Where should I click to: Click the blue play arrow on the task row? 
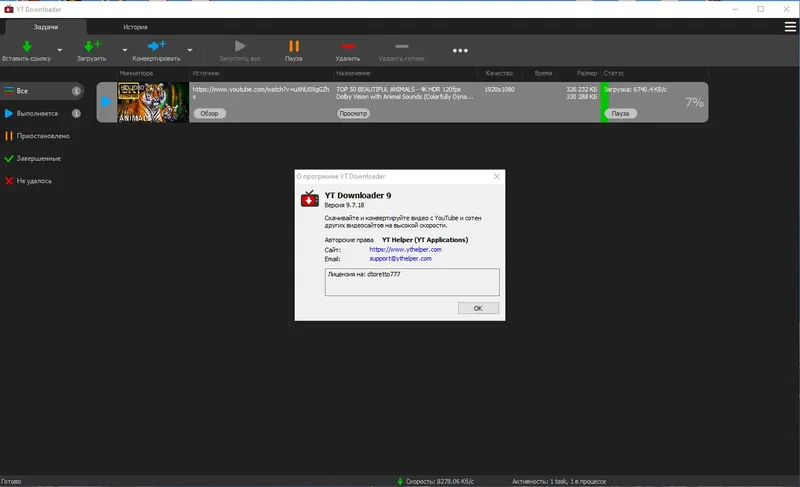106,101
